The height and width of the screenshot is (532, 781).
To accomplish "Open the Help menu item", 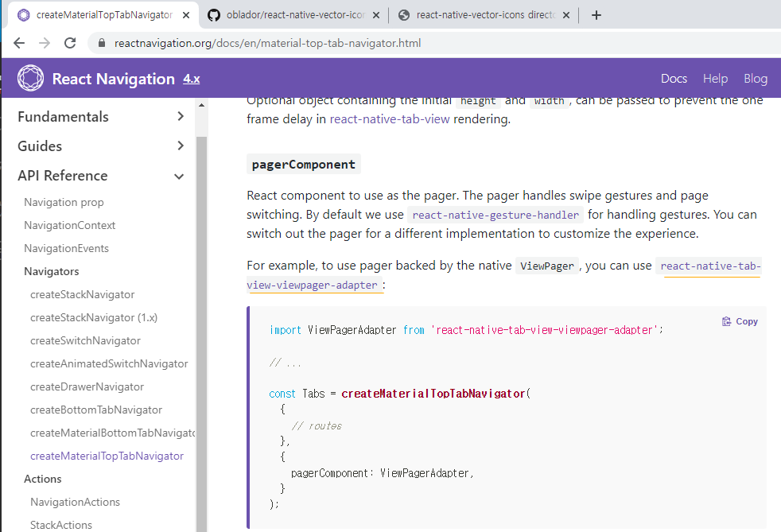I will [x=715, y=79].
